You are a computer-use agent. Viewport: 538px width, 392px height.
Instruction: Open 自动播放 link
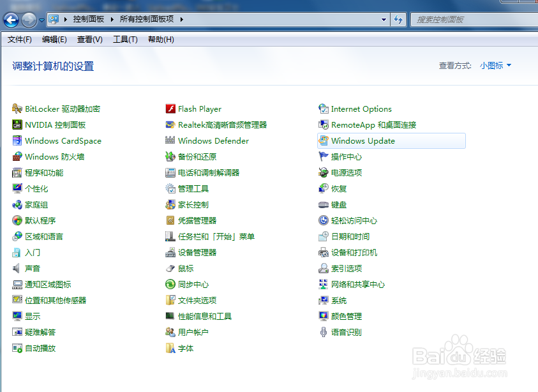(x=40, y=348)
